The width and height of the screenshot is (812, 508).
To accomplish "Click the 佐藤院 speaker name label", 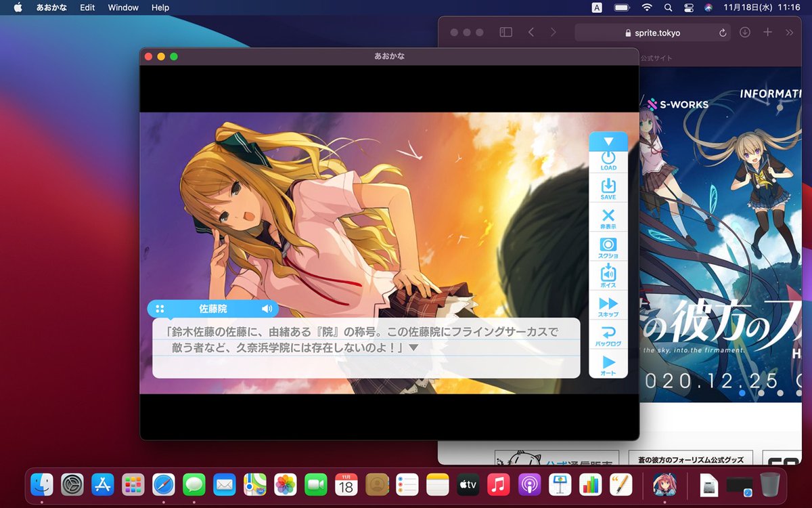I will coord(212,309).
